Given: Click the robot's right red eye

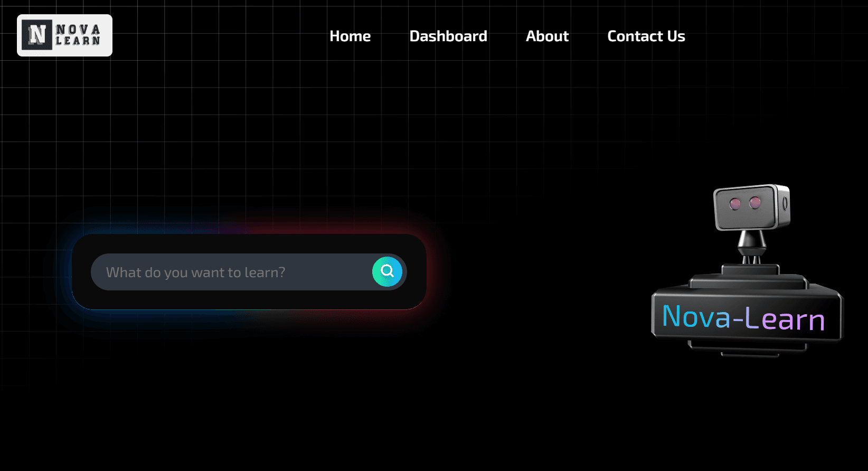Looking at the screenshot, I should coord(755,202).
